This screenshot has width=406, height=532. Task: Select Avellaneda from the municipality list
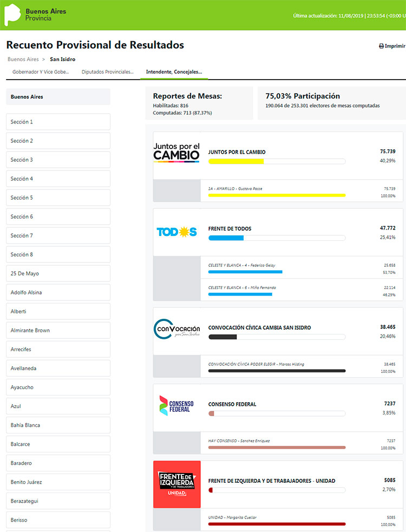[x=58, y=368]
